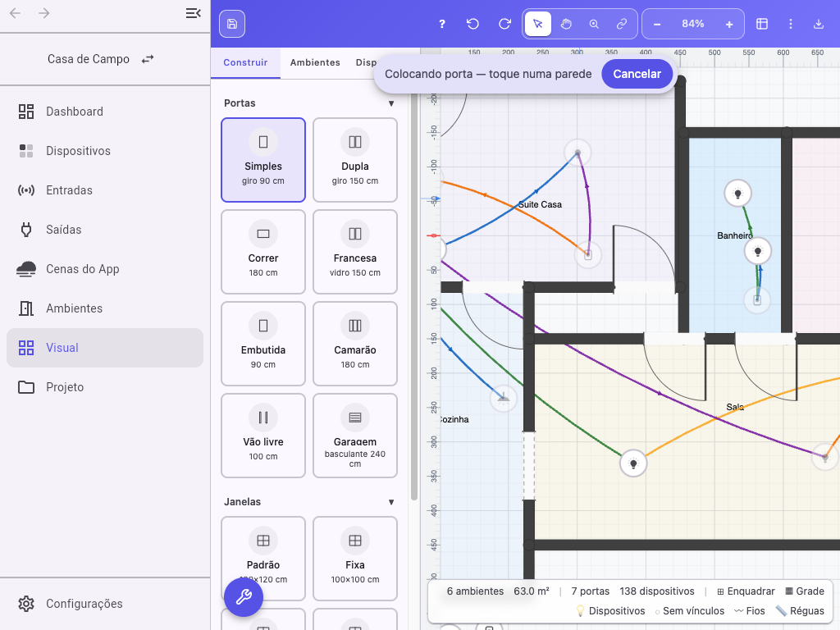Click the Cozinha ceiling lamp device

503,398
